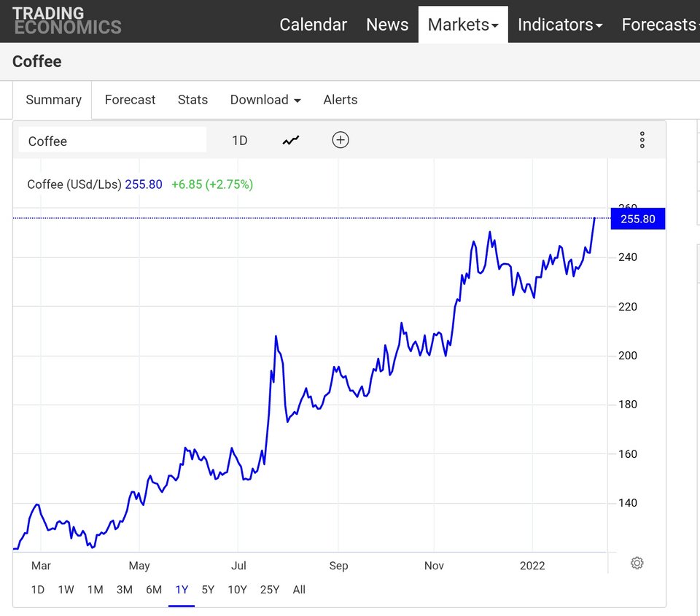Image resolution: width=700 pixels, height=616 pixels.
Task: Open the News page
Action: 387,25
